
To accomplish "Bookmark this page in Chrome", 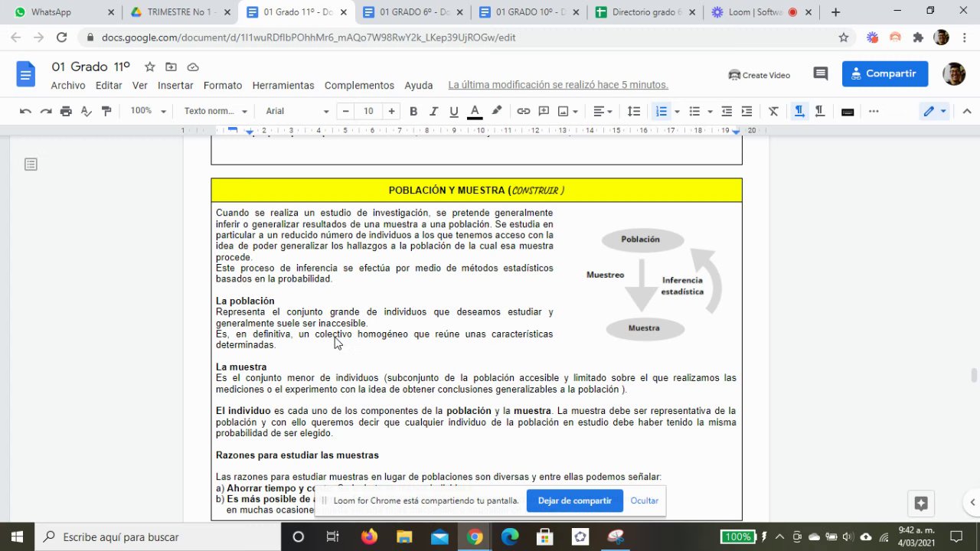I will [x=844, y=37].
